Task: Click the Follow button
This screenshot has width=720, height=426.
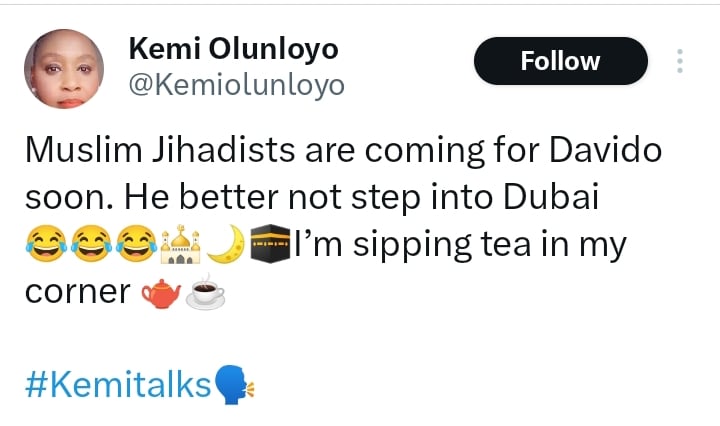Action: pyautogui.click(x=560, y=61)
